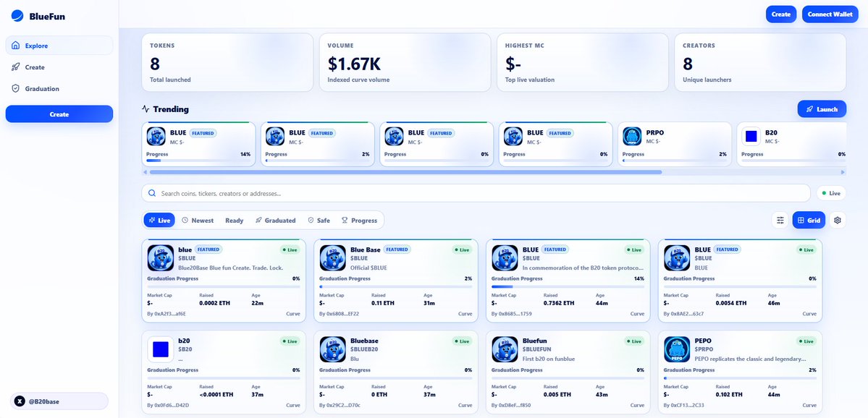The height and width of the screenshot is (418, 868).
Task: Open the trending BLUE card with 14% progress
Action: (x=199, y=145)
